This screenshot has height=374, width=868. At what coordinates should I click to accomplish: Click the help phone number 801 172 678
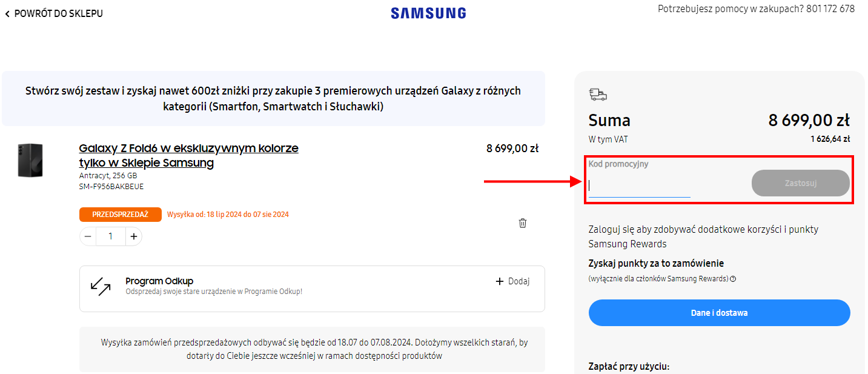830,9
